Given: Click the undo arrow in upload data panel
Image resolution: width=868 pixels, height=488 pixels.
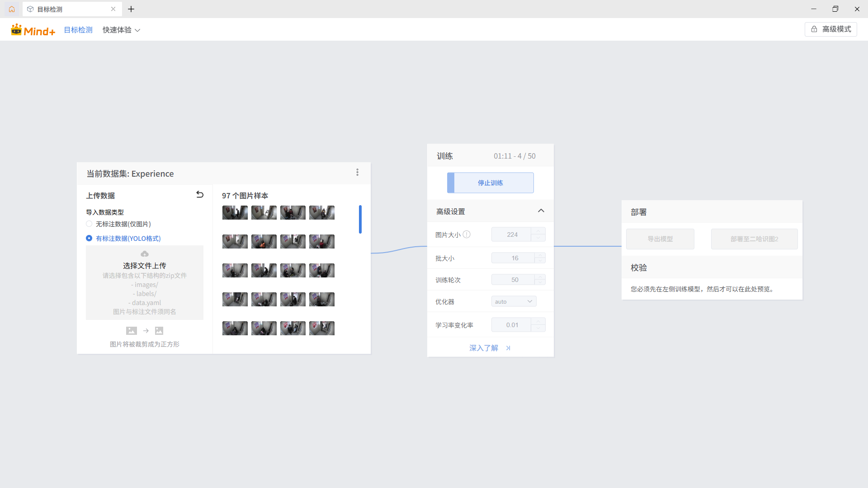Looking at the screenshot, I should 200,195.
